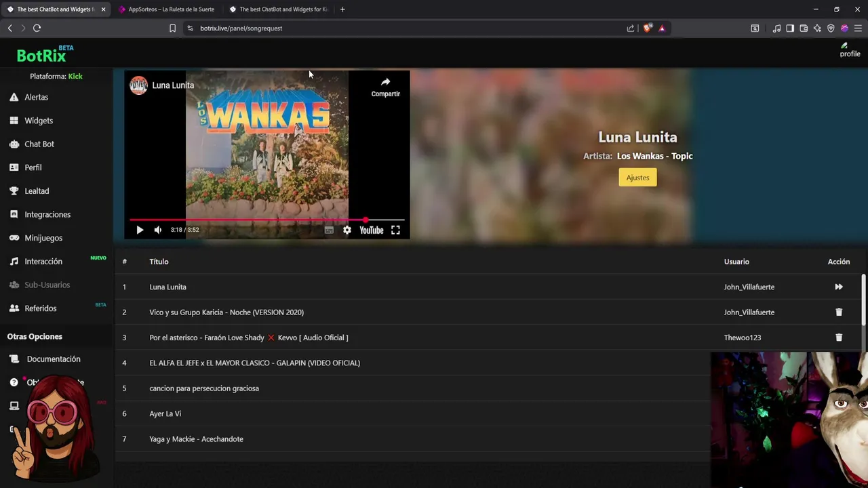Select the Ayer La Vi title
868x488 pixels.
pyautogui.click(x=165, y=413)
